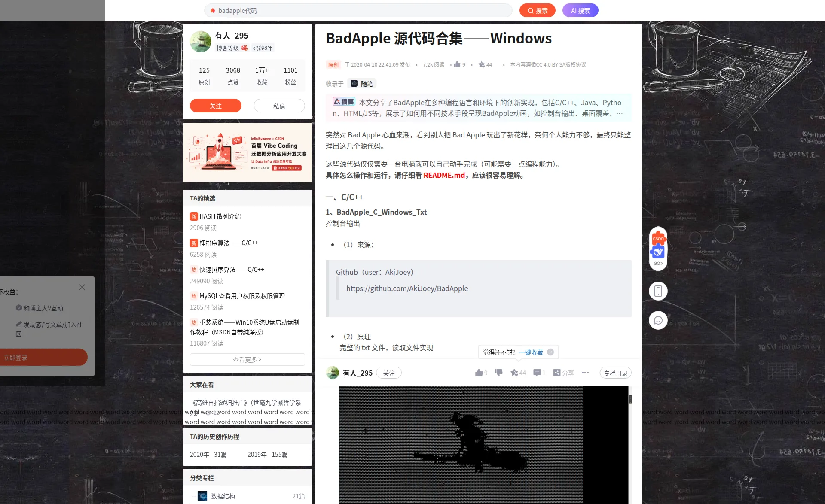Select the 2020年 31篇 history entry
825x504 pixels.
click(208, 455)
